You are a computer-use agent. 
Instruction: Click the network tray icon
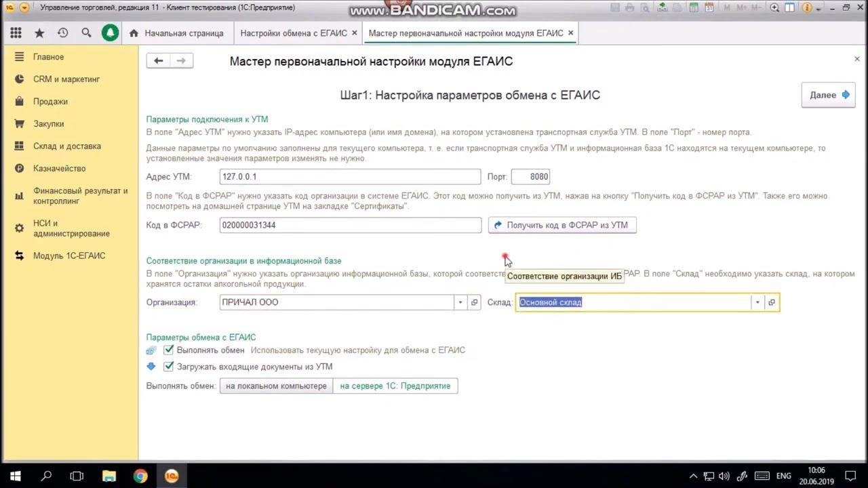tap(709, 476)
